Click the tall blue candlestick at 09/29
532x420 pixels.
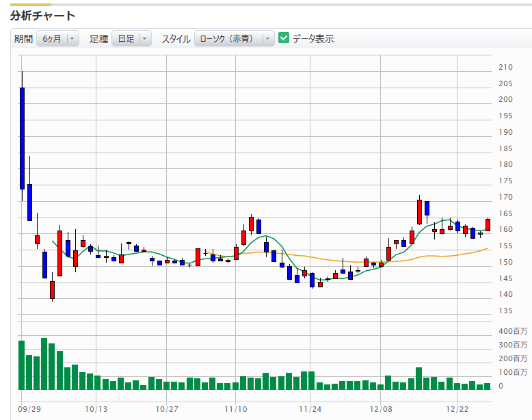pos(22,138)
